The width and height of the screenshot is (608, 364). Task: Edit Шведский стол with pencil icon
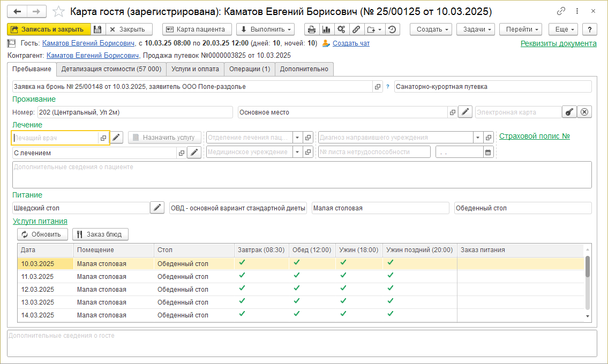pyautogui.click(x=157, y=208)
